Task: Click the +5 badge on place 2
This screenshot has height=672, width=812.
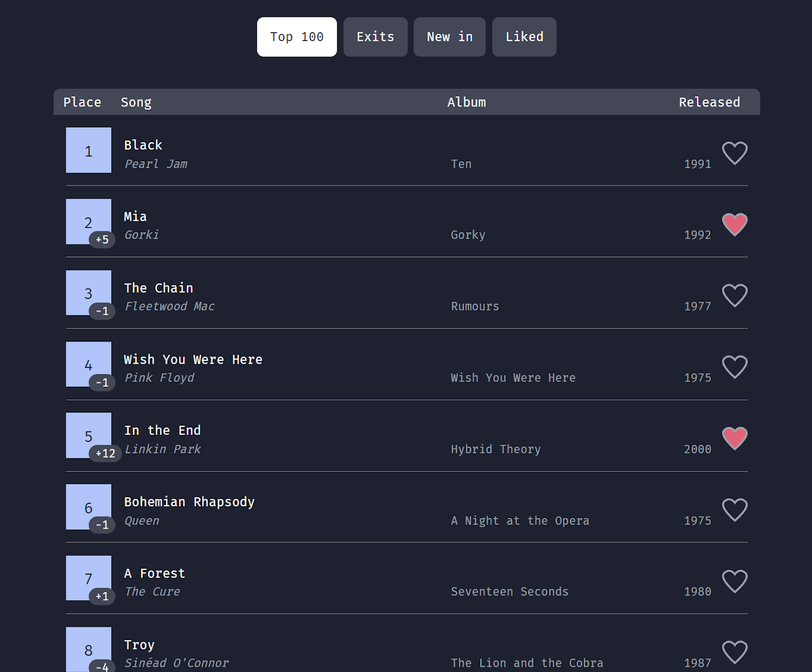Action: tap(102, 239)
